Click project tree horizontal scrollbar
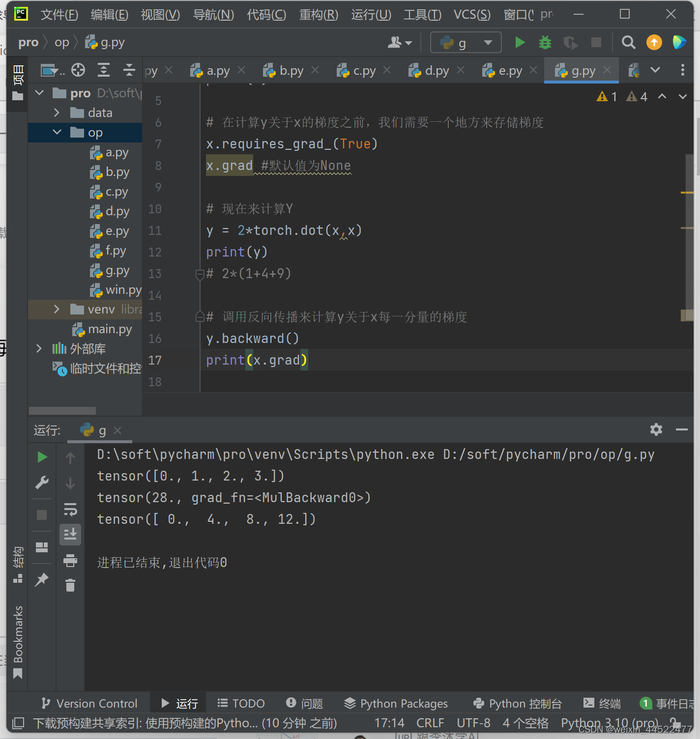This screenshot has height=739, width=700. point(62,411)
